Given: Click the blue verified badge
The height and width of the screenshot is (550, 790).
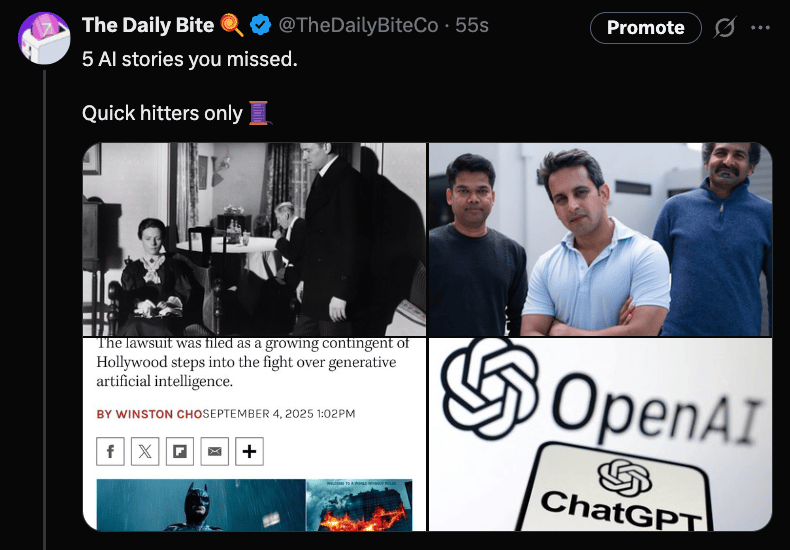Looking at the screenshot, I should pyautogui.click(x=260, y=25).
